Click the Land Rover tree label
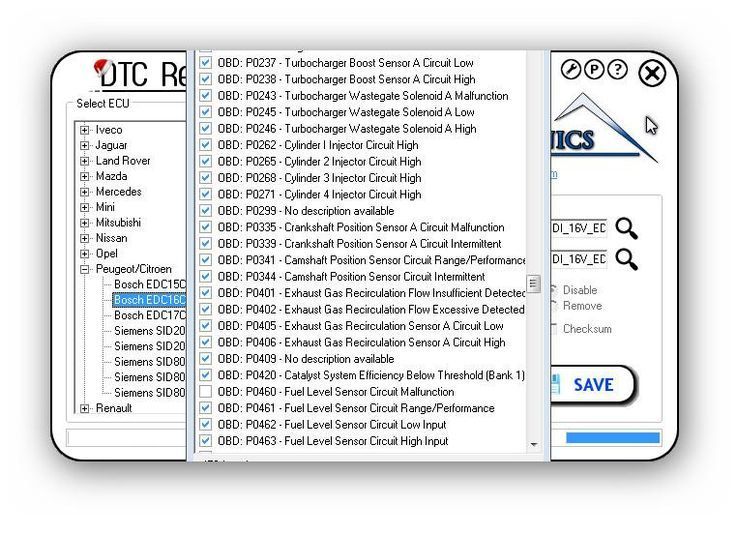Image resolution: width=737 pixels, height=538 pixels. point(123,161)
